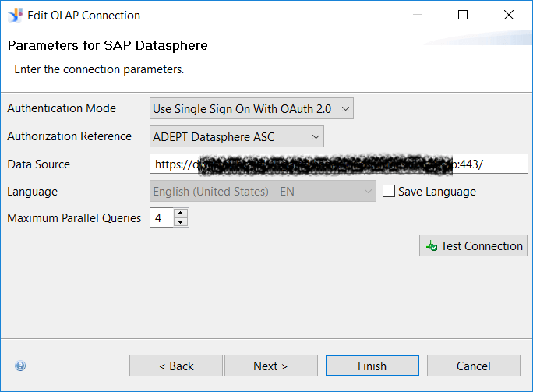Screen dimensions: 533x392
Task: Close the dialog with the X button
Action: (x=509, y=15)
